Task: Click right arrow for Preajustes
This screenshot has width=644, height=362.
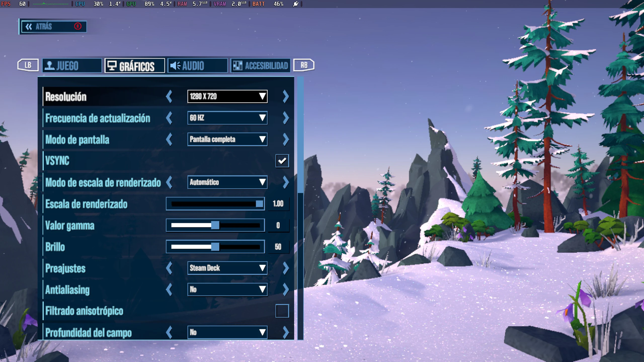Action: tap(286, 268)
